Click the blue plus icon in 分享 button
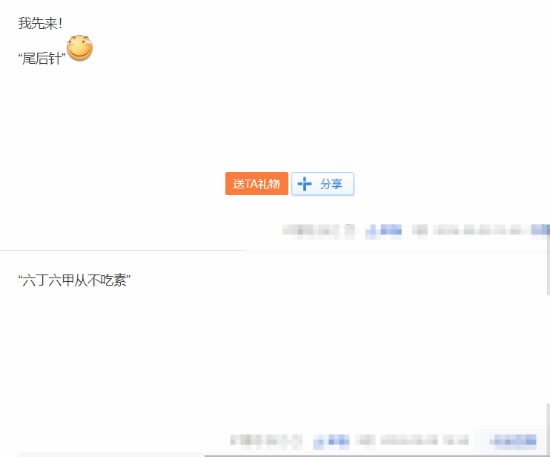The width and height of the screenshot is (550, 457). click(304, 184)
